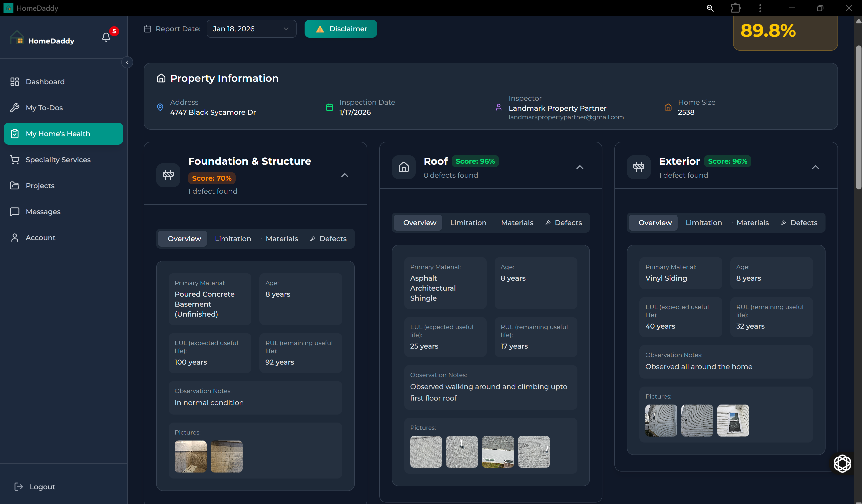Click the Foundation Score: 70% badge

[212, 178]
